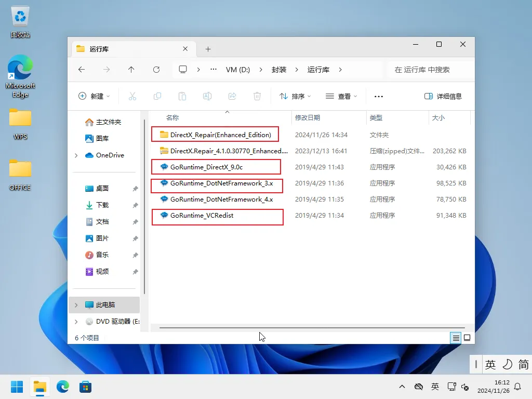Image resolution: width=532 pixels, height=399 pixels.
Task: Click the horizontal scrollbar in file list
Action: pos(312,328)
